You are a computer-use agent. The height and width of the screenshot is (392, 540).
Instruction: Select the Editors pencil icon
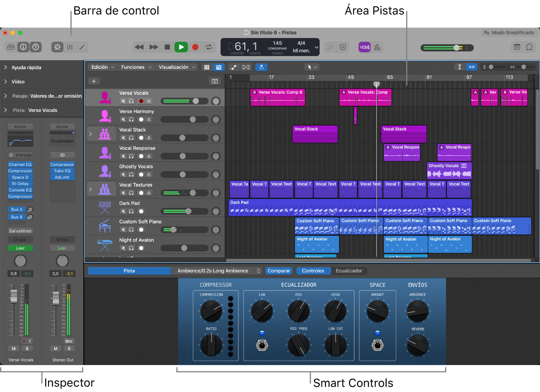(x=81, y=47)
